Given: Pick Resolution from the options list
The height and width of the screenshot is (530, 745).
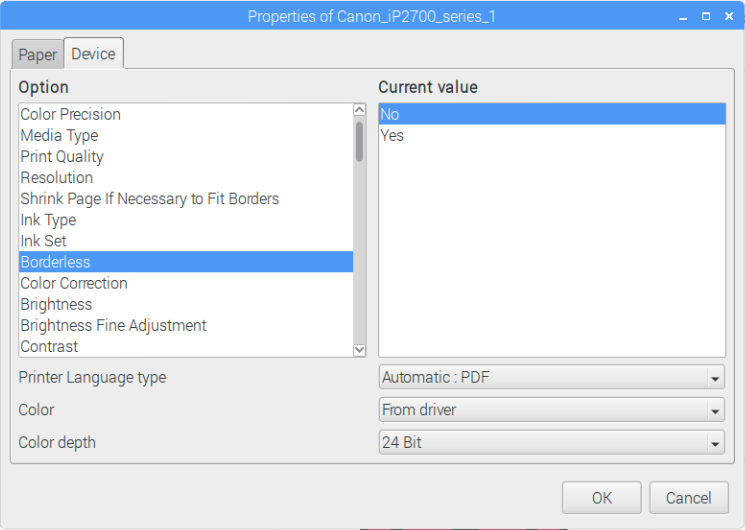Looking at the screenshot, I should coord(186,178).
